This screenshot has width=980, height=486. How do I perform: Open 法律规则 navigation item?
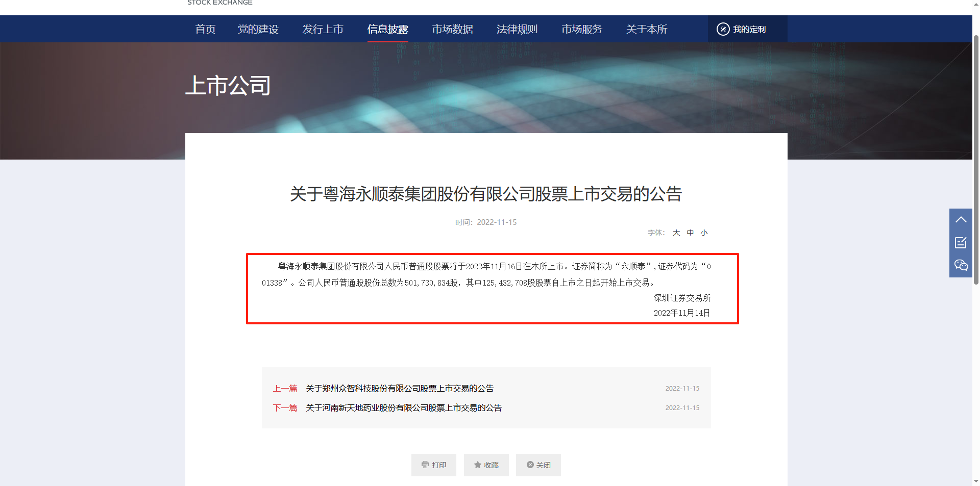click(x=517, y=29)
